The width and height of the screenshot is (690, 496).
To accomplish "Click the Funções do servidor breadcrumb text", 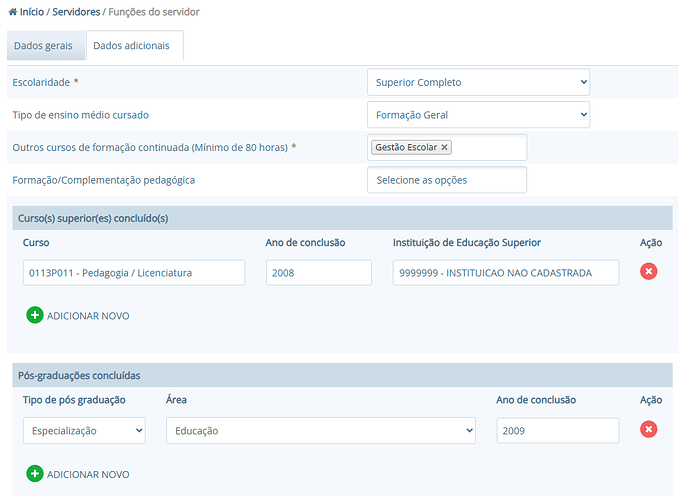I will pyautogui.click(x=154, y=12).
